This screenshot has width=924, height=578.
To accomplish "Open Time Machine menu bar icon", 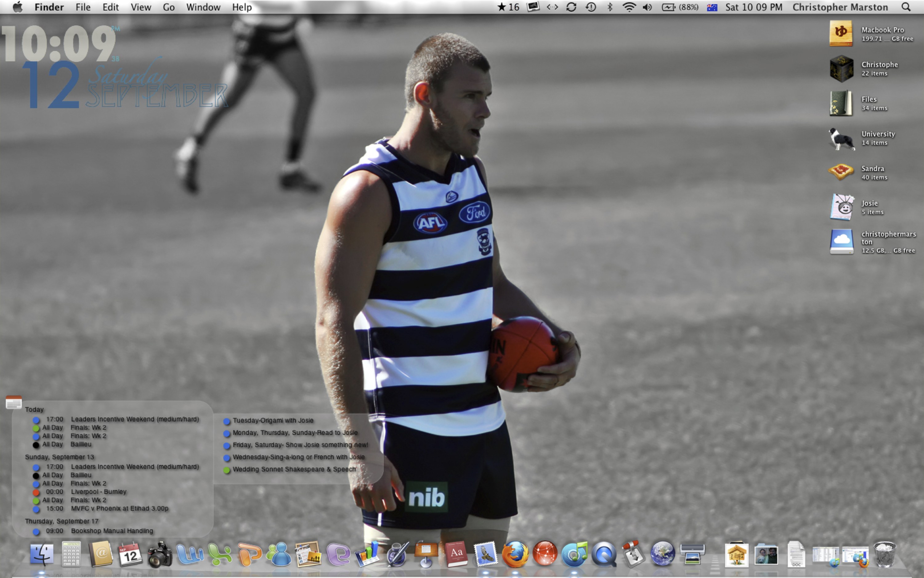I will [x=591, y=7].
